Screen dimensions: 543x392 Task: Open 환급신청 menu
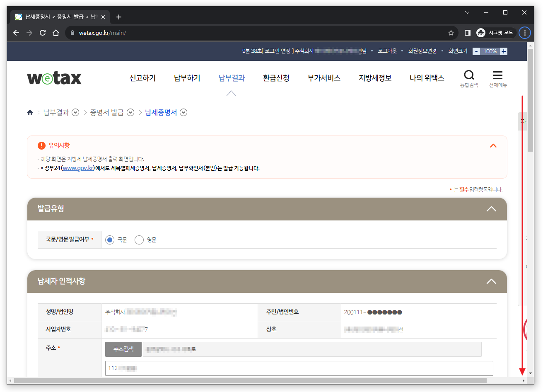point(276,78)
